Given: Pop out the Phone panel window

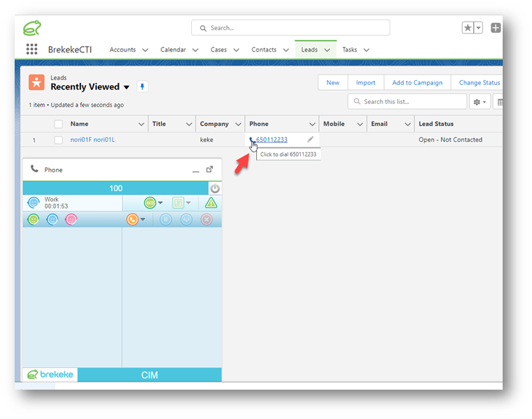Looking at the screenshot, I should 209,169.
